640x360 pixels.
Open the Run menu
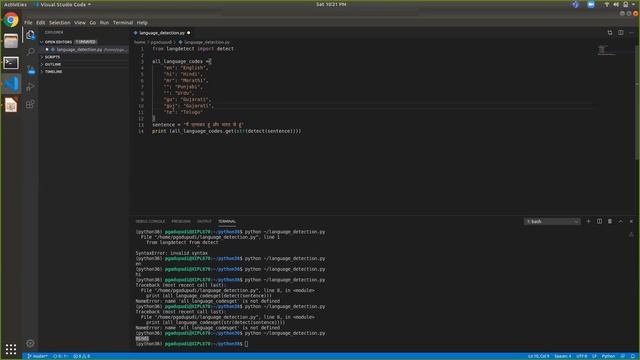tap(104, 23)
